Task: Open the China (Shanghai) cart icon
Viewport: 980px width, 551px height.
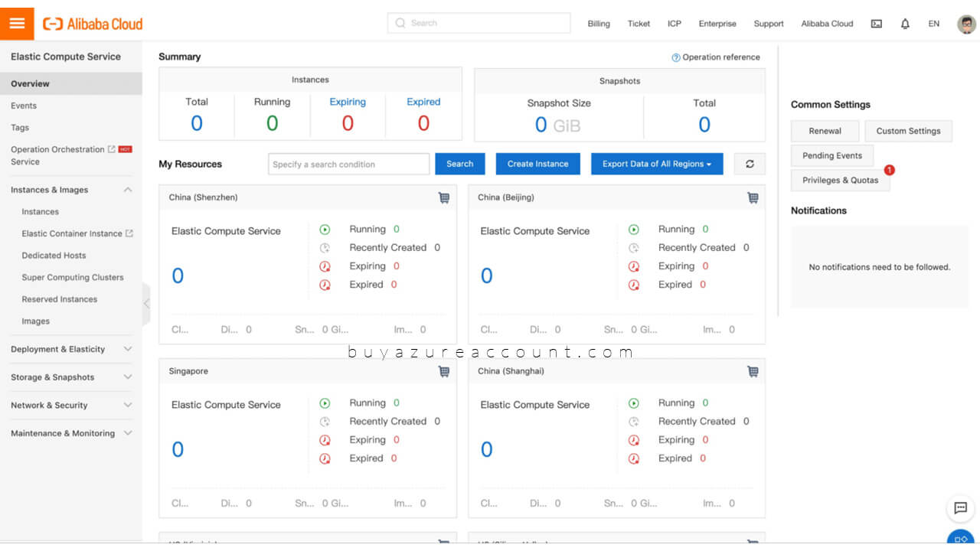Action: click(753, 371)
